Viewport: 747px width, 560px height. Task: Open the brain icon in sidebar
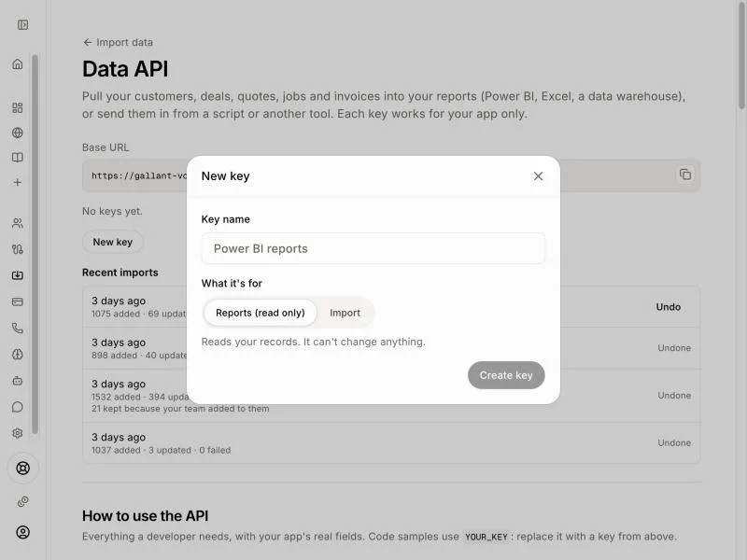pos(18,355)
